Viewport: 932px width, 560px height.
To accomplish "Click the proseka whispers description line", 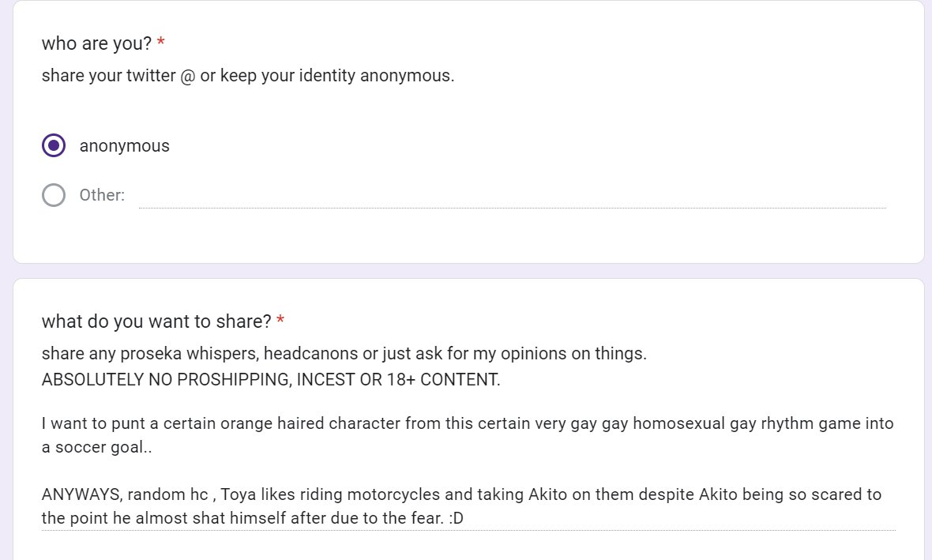I will pyautogui.click(x=344, y=354).
